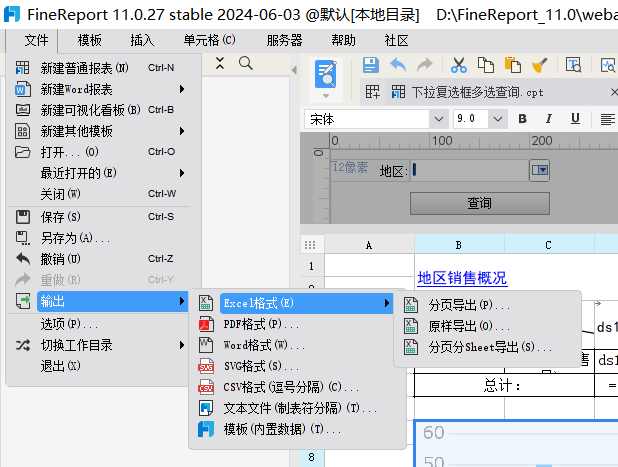Screen dimensions: 618x467
Task: Toggle Bold formatting
Action: point(522,119)
